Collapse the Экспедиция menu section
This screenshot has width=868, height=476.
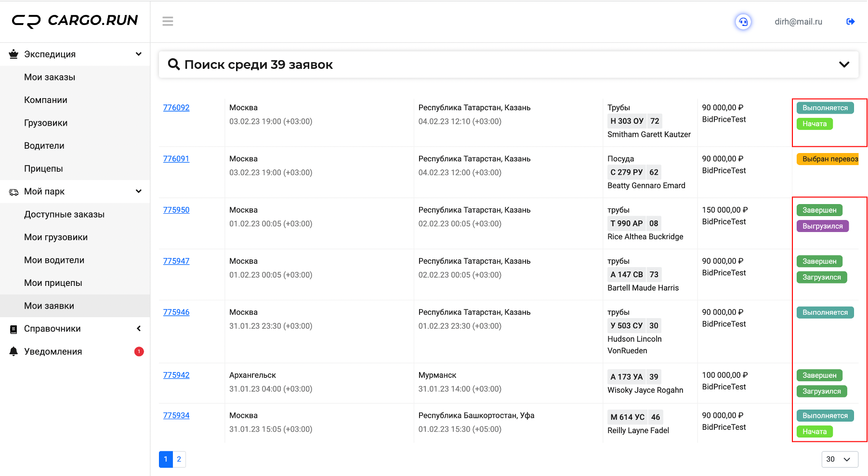139,54
